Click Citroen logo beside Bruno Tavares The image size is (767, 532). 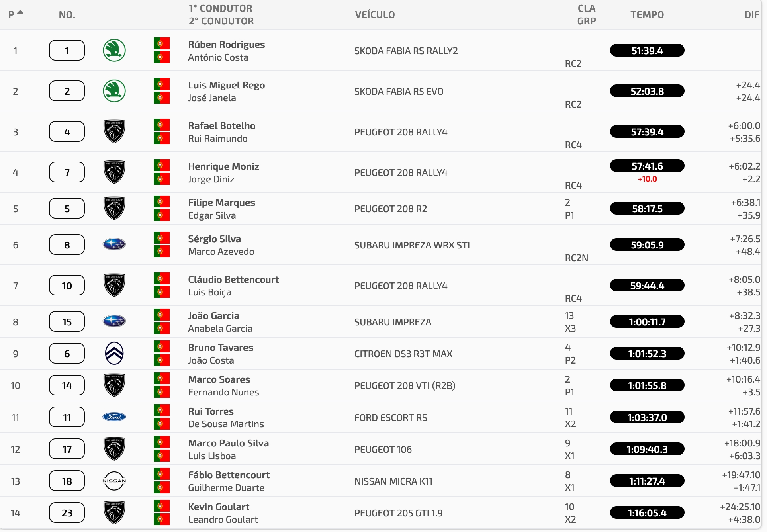(x=114, y=353)
